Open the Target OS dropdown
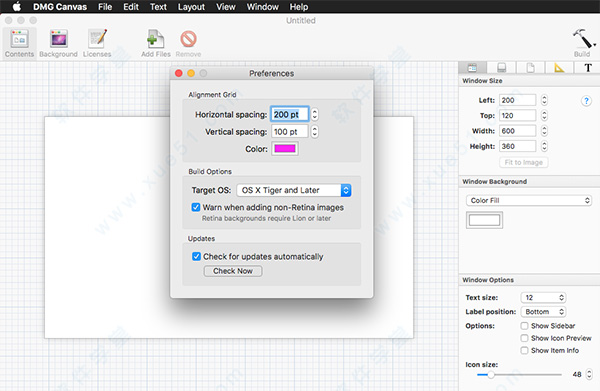This screenshot has height=391, width=600. [294, 190]
